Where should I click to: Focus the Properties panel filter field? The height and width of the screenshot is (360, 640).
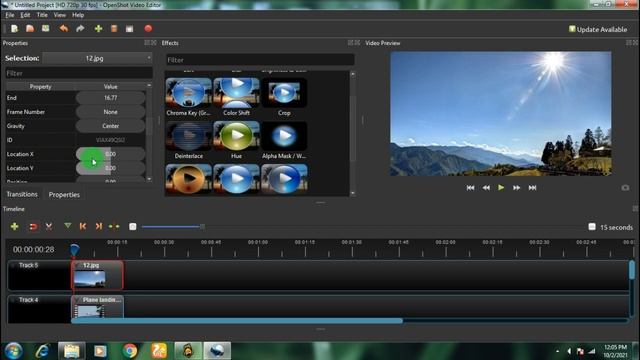click(78, 73)
